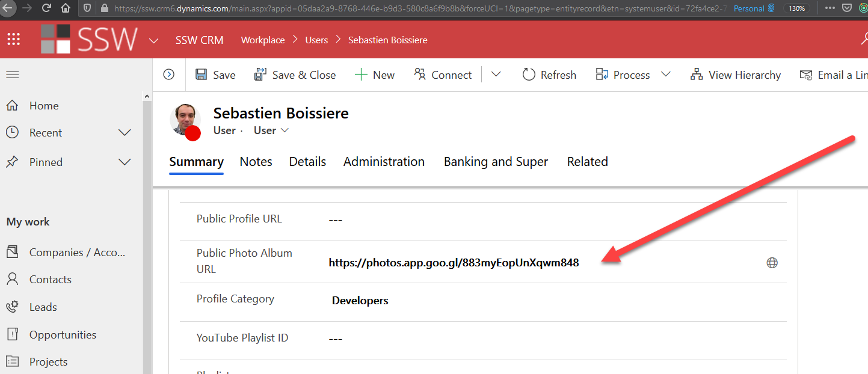Open the app launcher grid

(x=13, y=38)
